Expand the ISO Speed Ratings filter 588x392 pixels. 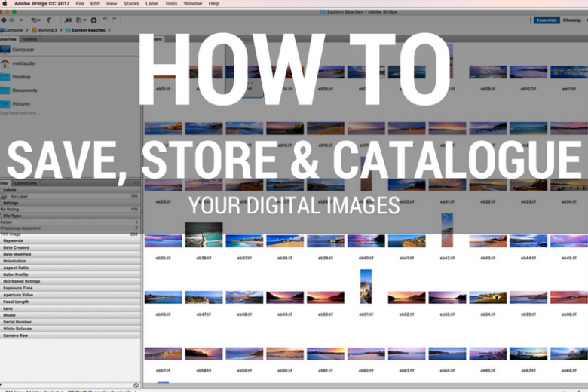(70, 281)
